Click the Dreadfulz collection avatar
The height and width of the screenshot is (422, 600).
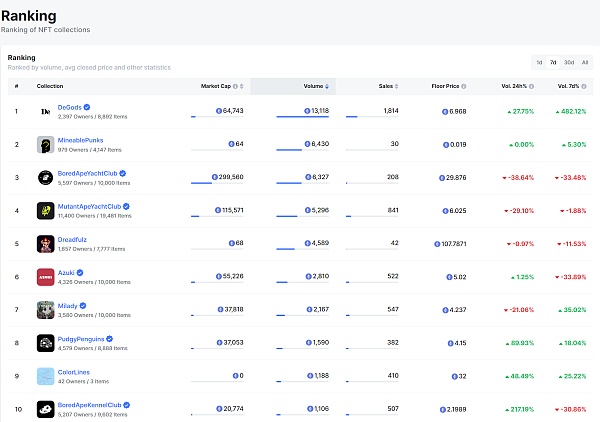click(45, 243)
